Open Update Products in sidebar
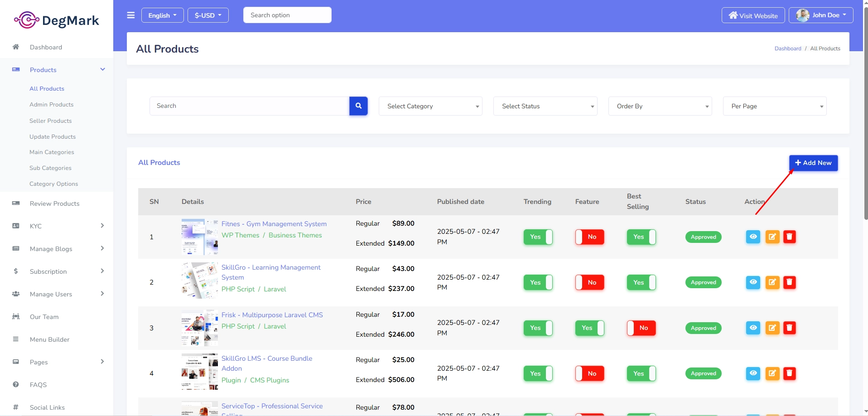The width and height of the screenshot is (868, 416). [53, 136]
